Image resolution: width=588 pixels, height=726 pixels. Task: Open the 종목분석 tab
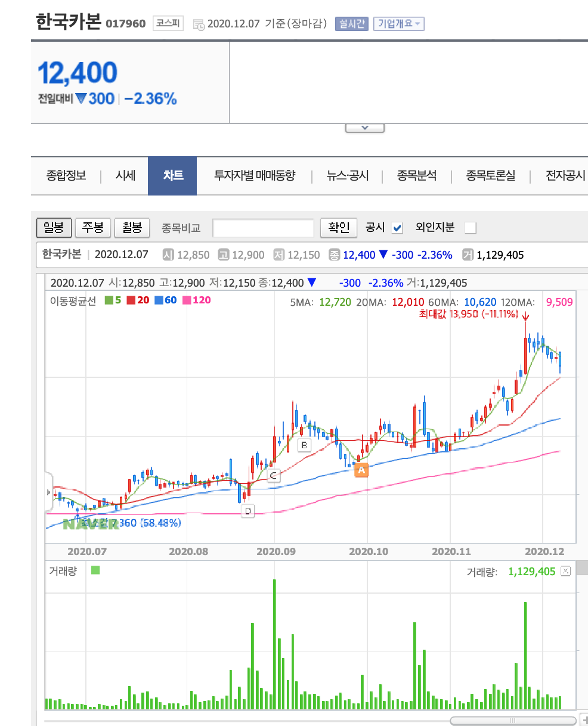tap(417, 176)
